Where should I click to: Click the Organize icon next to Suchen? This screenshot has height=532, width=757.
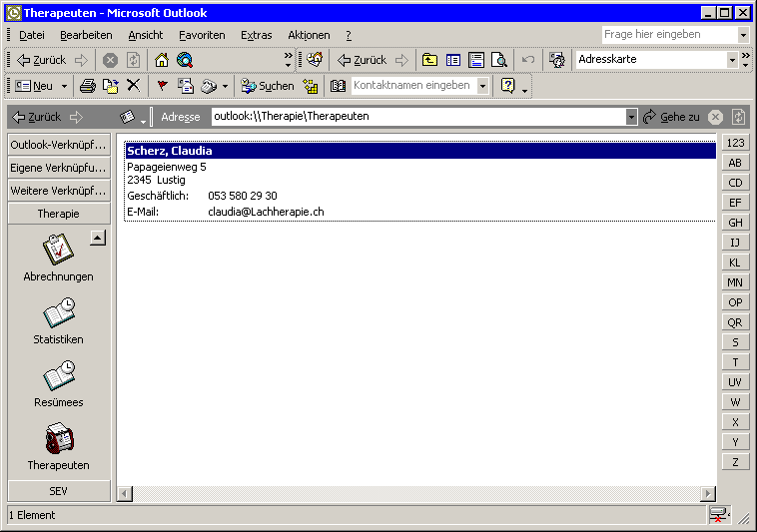pyautogui.click(x=311, y=86)
